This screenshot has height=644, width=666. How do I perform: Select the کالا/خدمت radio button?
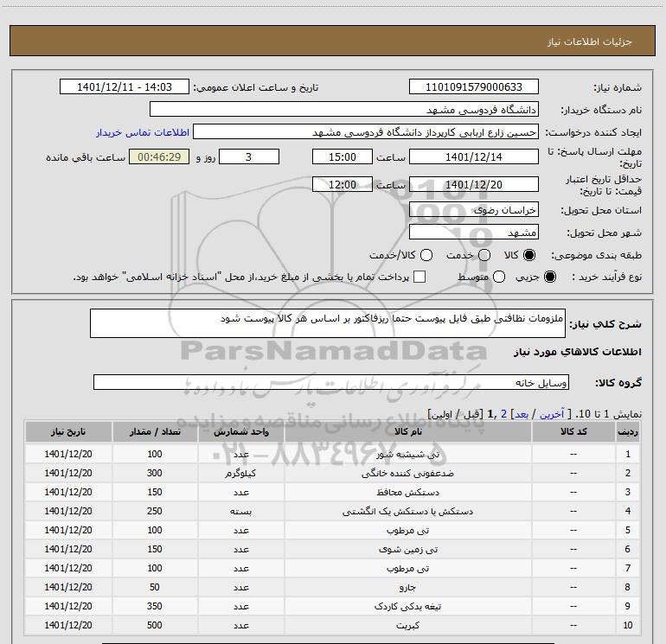426,255
